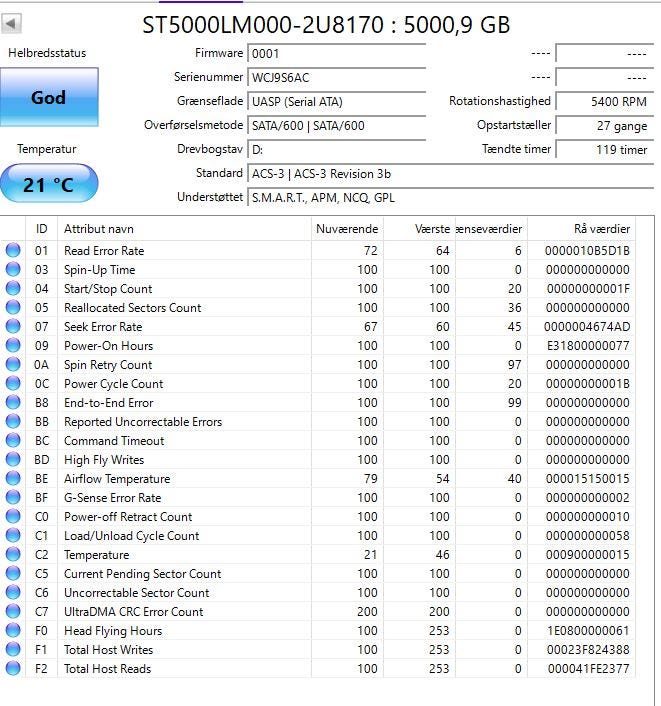
Task: Open the God health status button
Action: pyautogui.click(x=49, y=97)
